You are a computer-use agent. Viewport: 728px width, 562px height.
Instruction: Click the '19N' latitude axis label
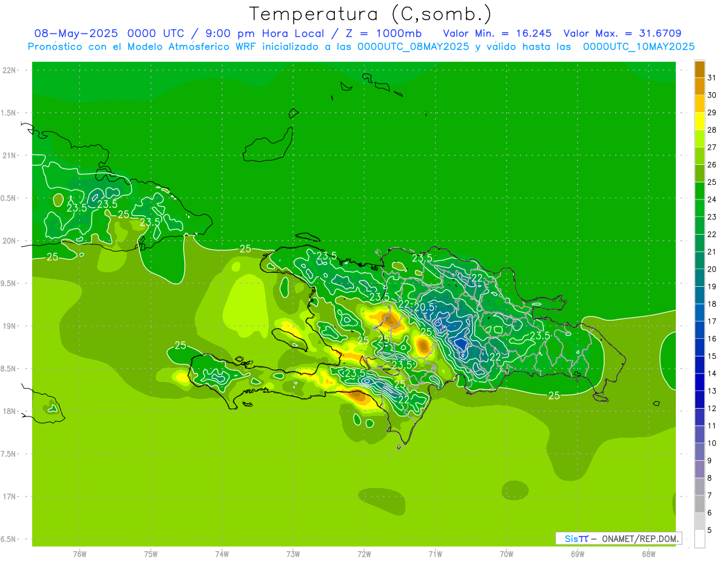(10, 326)
